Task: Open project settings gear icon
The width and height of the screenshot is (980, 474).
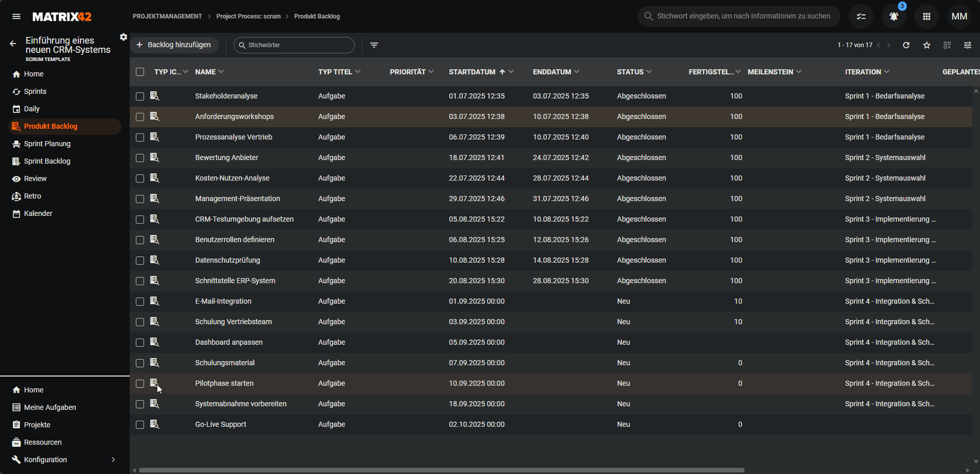Action: (x=124, y=37)
